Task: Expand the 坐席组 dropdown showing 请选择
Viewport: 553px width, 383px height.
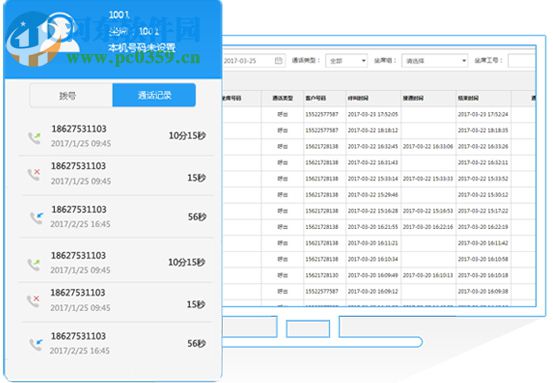Action: [434, 61]
